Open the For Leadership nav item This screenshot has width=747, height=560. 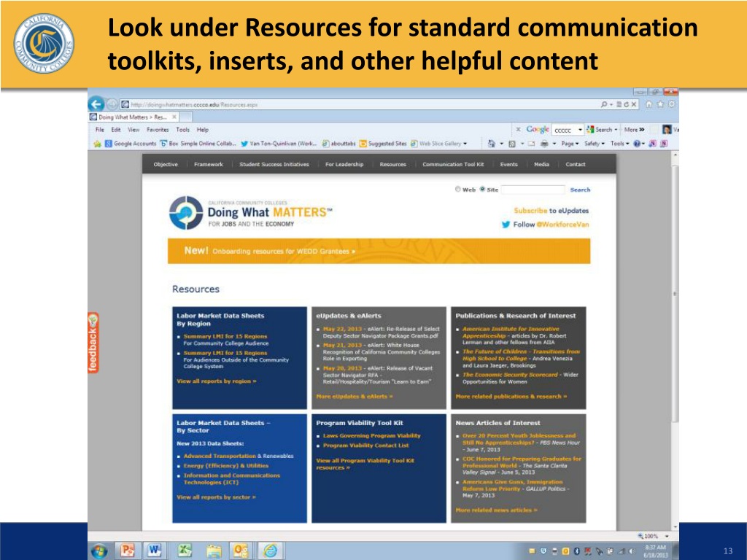(x=344, y=164)
